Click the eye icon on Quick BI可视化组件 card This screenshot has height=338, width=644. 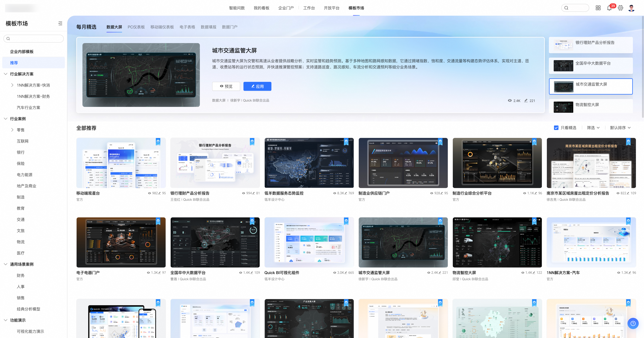[x=334, y=273]
